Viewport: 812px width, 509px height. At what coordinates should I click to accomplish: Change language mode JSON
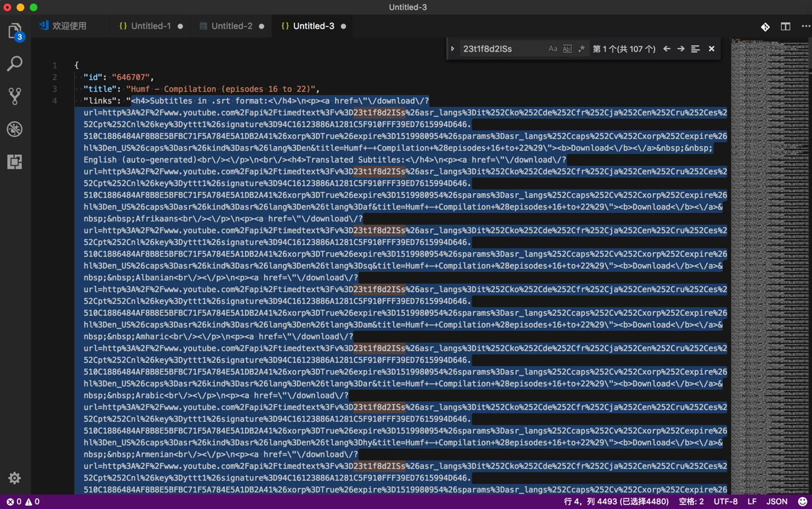tap(777, 502)
